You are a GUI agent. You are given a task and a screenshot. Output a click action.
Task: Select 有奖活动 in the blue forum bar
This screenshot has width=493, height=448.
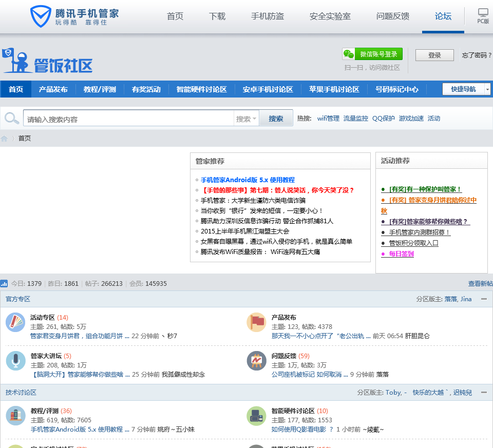point(146,89)
